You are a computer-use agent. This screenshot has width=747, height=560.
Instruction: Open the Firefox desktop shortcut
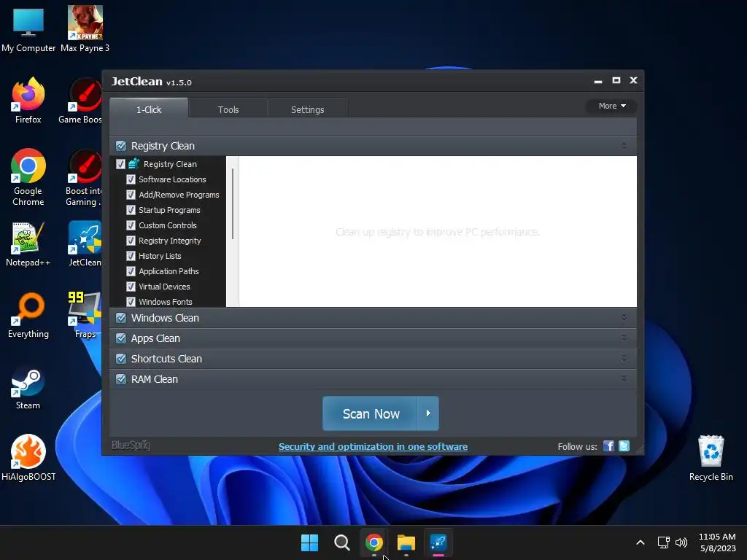[28, 101]
